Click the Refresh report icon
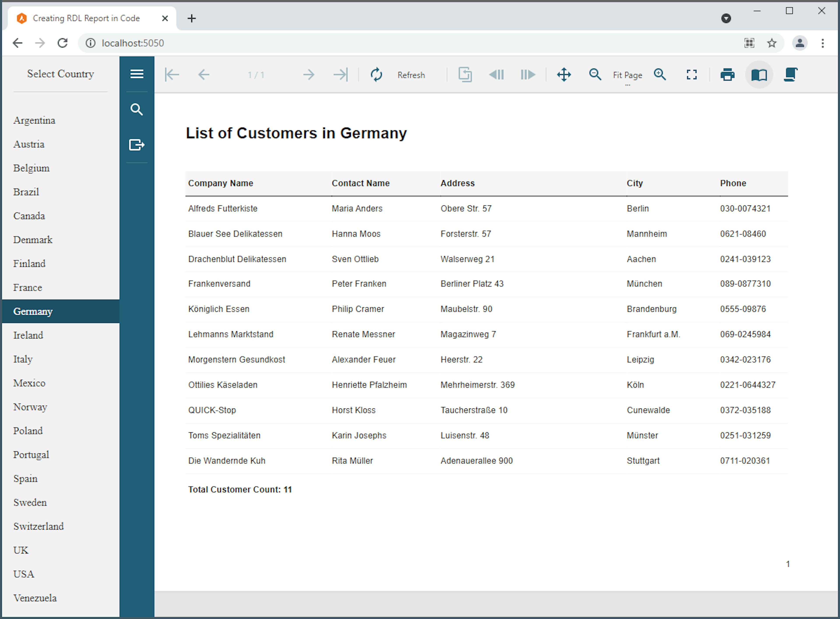Screen dimensions: 840x619 (376, 75)
